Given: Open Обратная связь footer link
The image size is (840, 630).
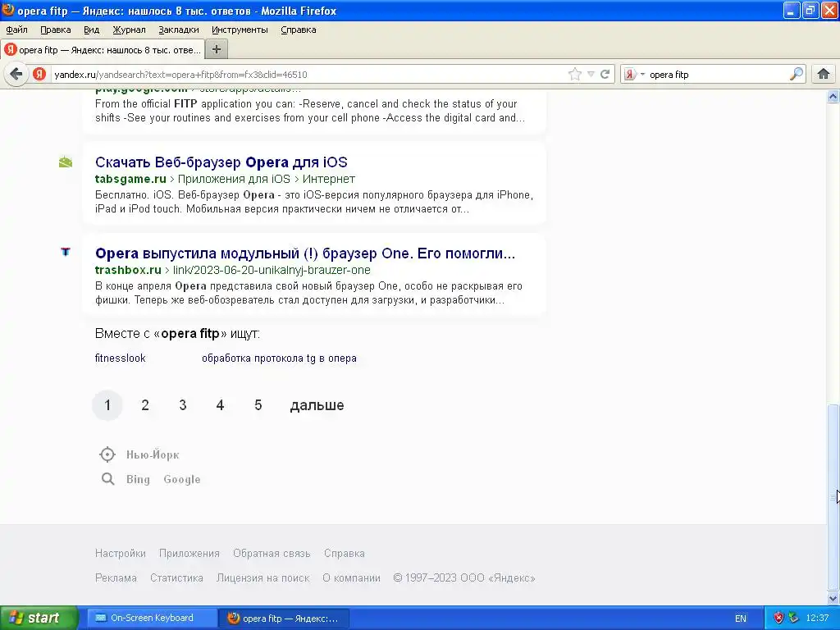Looking at the screenshot, I should coord(272,554).
